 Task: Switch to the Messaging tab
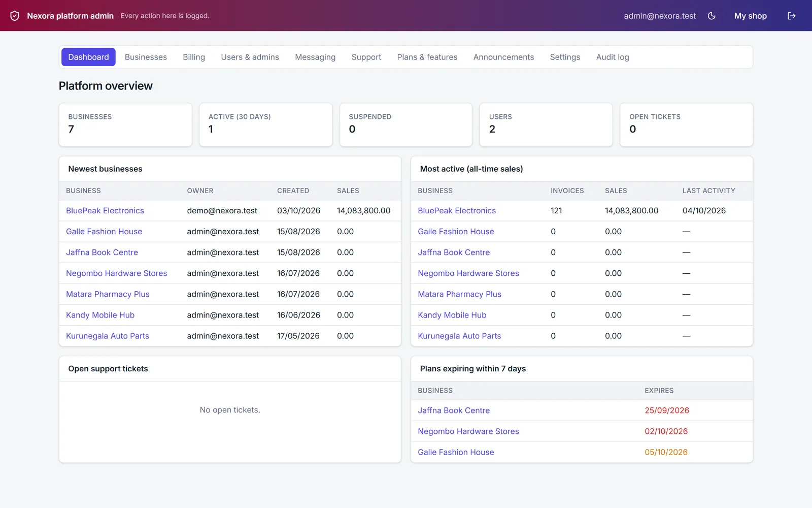pyautogui.click(x=315, y=57)
